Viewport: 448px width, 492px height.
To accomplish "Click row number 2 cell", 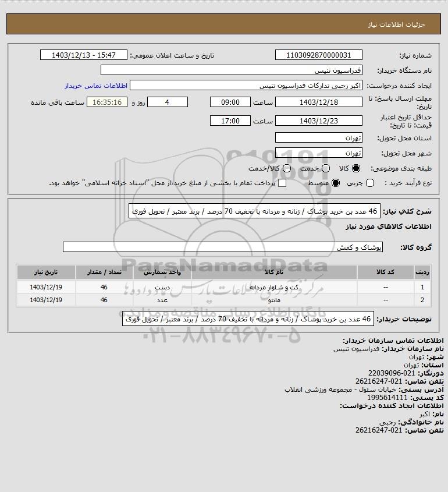I will [422, 300].
